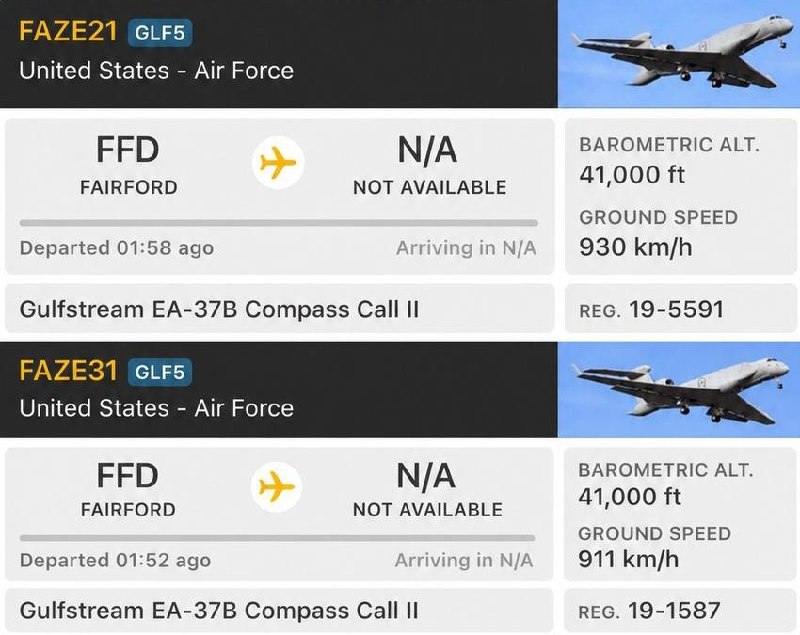
Task: Click barometric altitude panel showing 930 km/h speed
Action: pos(680,197)
